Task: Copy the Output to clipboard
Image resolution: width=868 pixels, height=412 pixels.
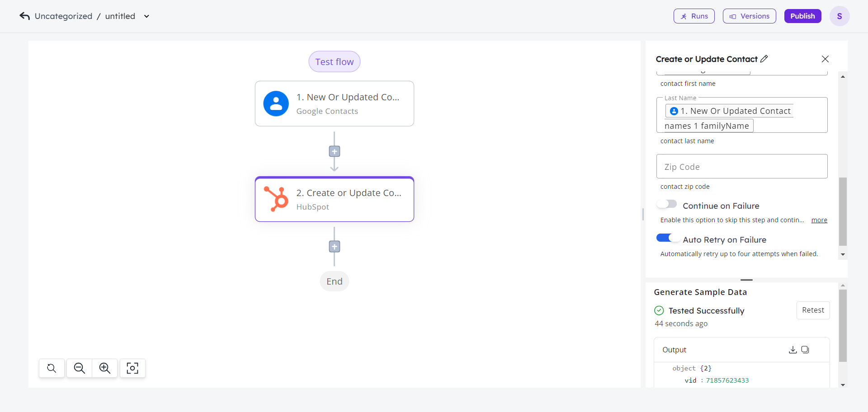Action: (805, 350)
